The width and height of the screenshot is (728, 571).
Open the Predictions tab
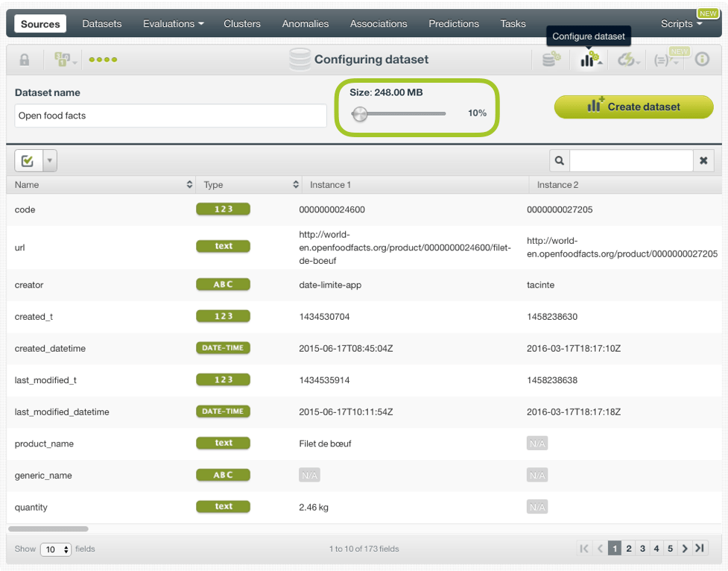point(454,24)
